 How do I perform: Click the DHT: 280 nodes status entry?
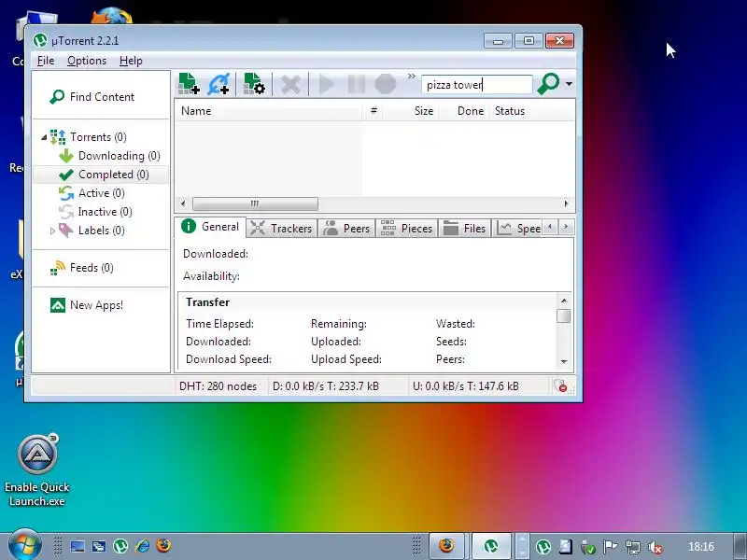pyautogui.click(x=218, y=386)
